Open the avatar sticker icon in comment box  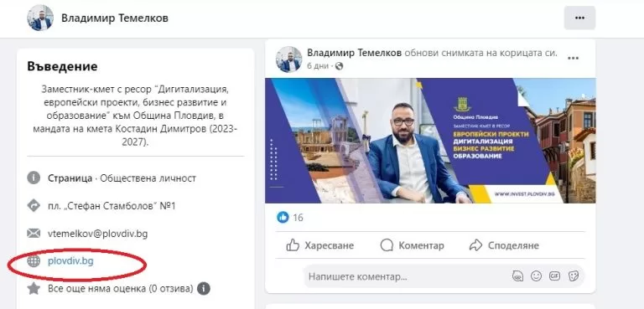pos(518,276)
